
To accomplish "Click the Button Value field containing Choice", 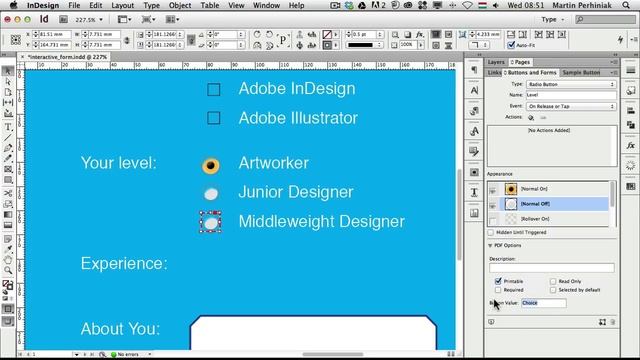I will [x=544, y=303].
